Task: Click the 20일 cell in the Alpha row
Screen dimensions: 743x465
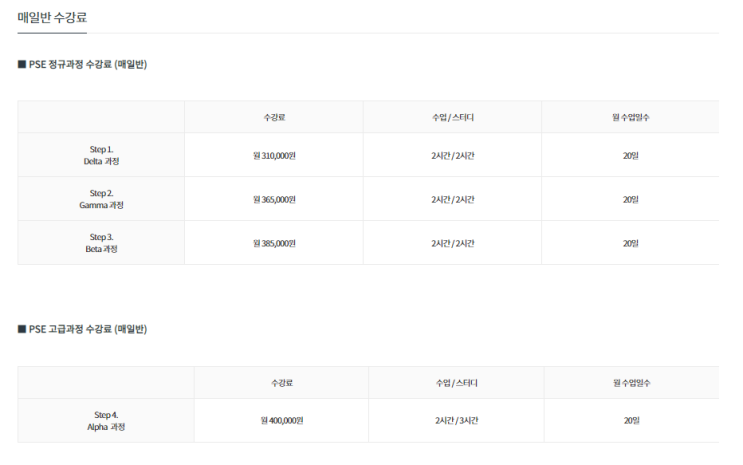Action: pos(632,420)
